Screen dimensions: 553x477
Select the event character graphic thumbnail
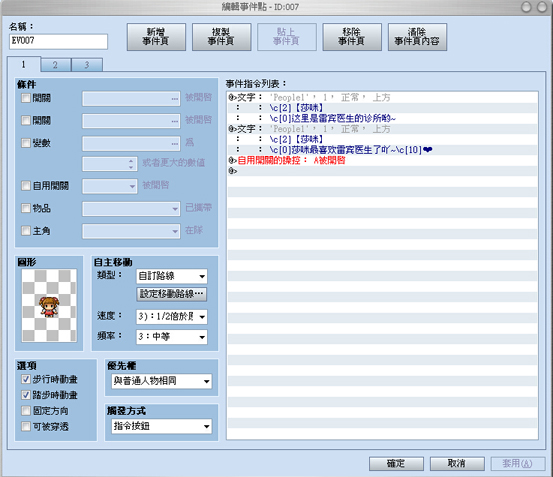pos(49,305)
